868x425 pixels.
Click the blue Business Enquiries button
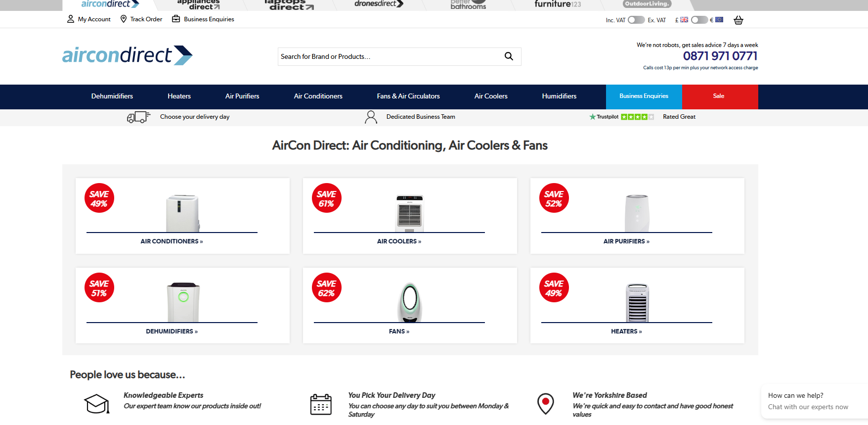tap(644, 96)
